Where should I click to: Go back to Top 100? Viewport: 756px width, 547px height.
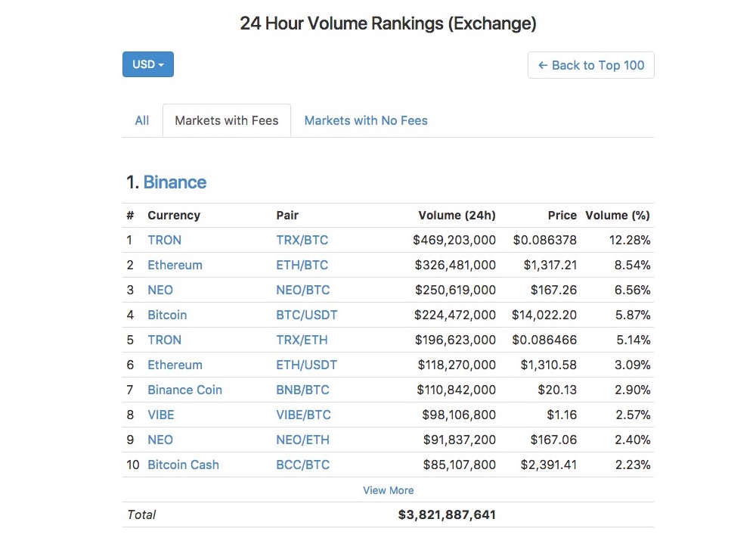(590, 65)
